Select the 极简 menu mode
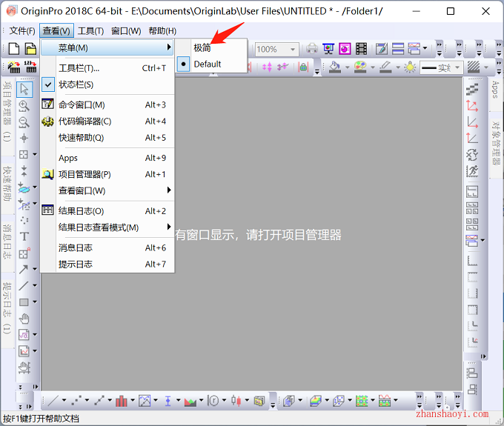504x426 pixels. (x=211, y=47)
